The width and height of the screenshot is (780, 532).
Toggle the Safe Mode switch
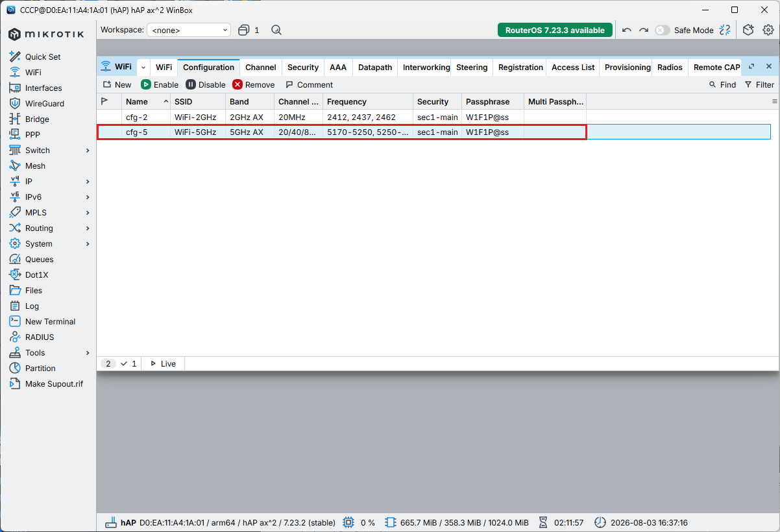662,30
